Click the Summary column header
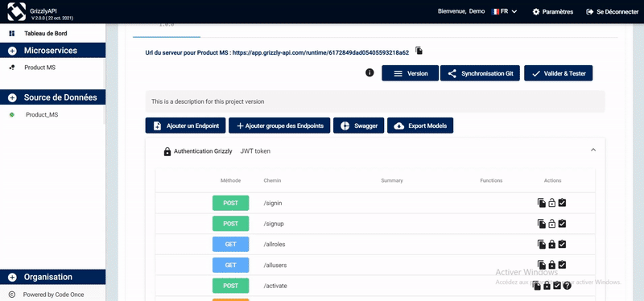Image resolution: width=644 pixels, height=301 pixels. pyautogui.click(x=392, y=181)
